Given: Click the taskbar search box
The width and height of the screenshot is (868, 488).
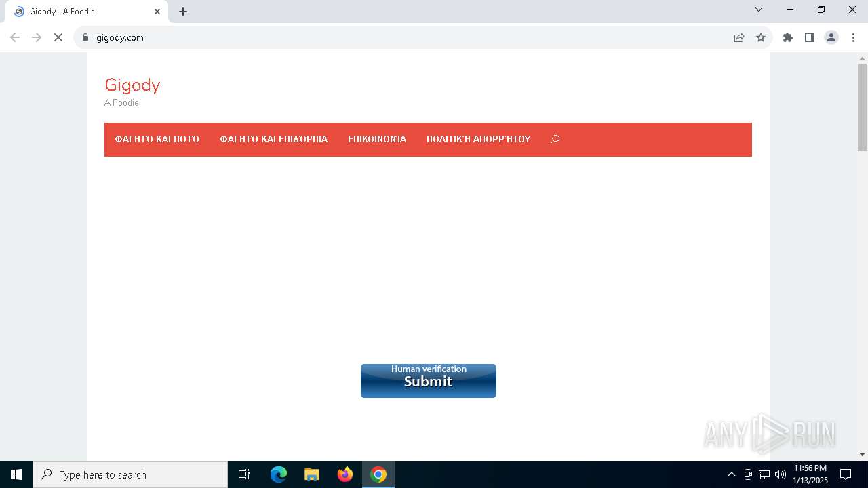Looking at the screenshot, I should point(130,474).
